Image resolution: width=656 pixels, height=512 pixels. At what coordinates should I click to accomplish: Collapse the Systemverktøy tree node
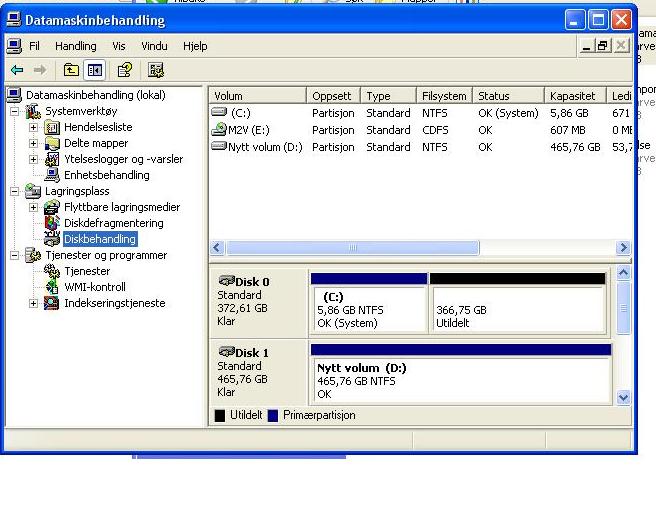pos(15,111)
